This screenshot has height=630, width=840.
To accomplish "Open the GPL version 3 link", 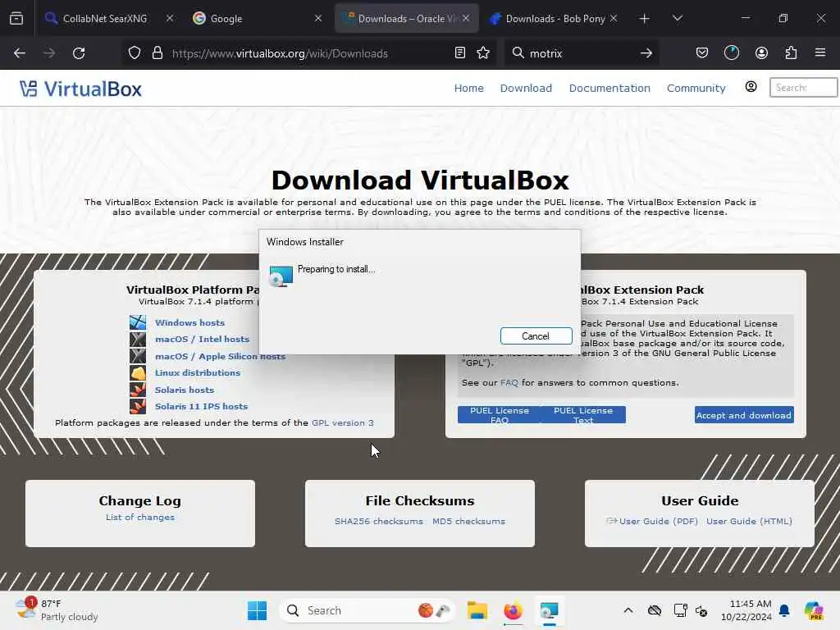I will point(342,422).
